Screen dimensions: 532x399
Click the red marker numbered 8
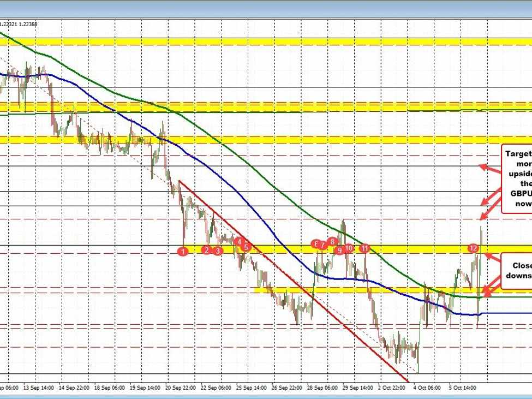click(332, 241)
